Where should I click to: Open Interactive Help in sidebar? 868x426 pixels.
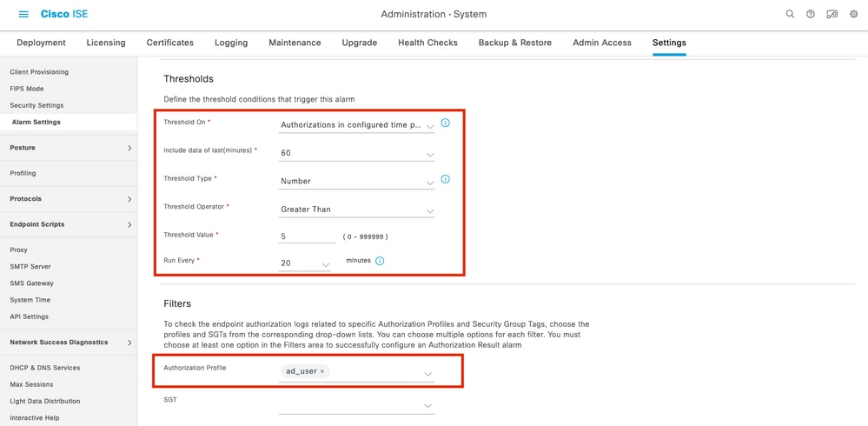point(35,417)
